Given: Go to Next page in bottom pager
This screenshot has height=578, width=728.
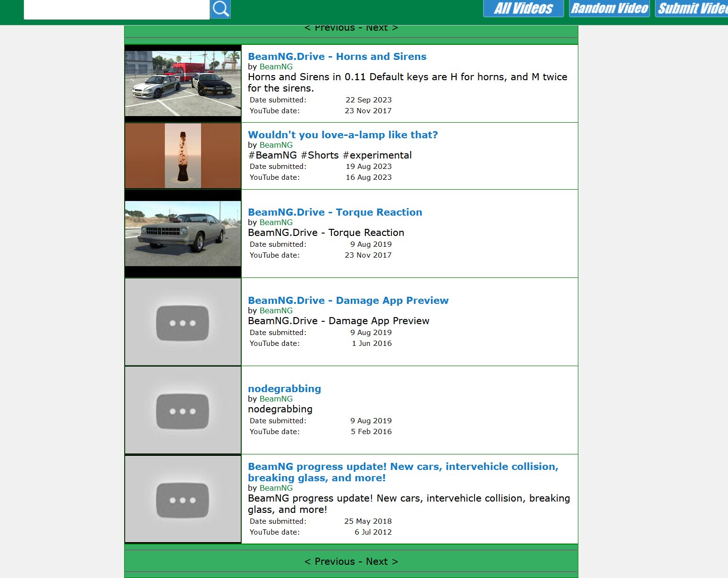Looking at the screenshot, I should (x=382, y=561).
